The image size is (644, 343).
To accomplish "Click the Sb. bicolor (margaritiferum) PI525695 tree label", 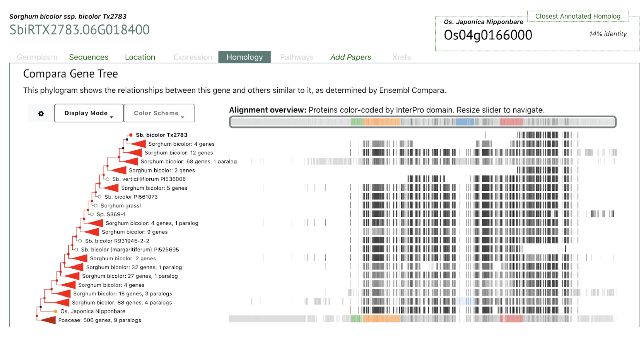I will coord(130,250).
